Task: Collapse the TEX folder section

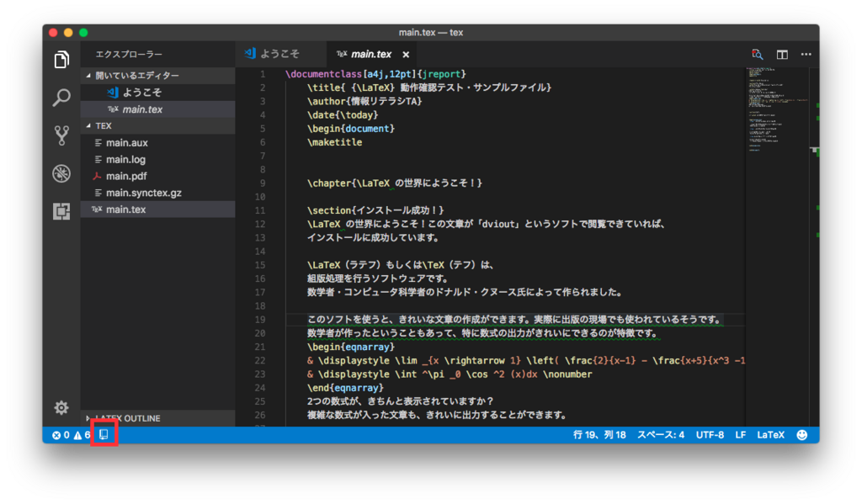Action: 157,126
